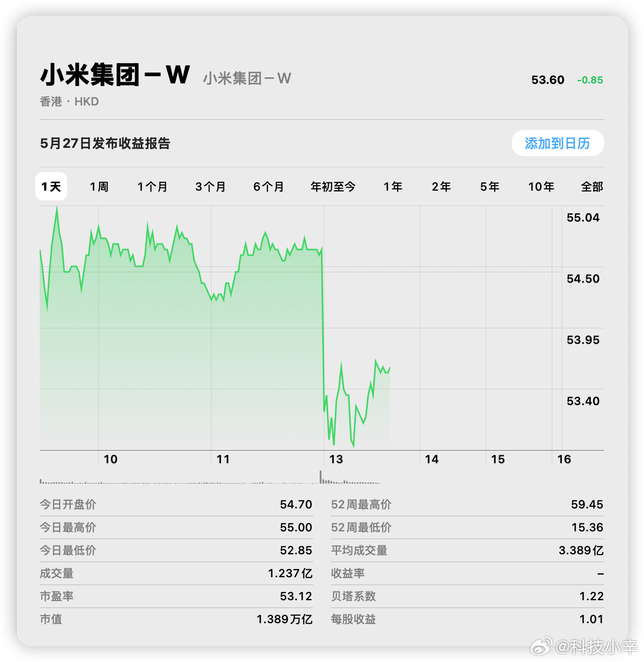Click the 收益率 label
Image resolution: width=644 pixels, height=662 pixels.
pos(348,573)
